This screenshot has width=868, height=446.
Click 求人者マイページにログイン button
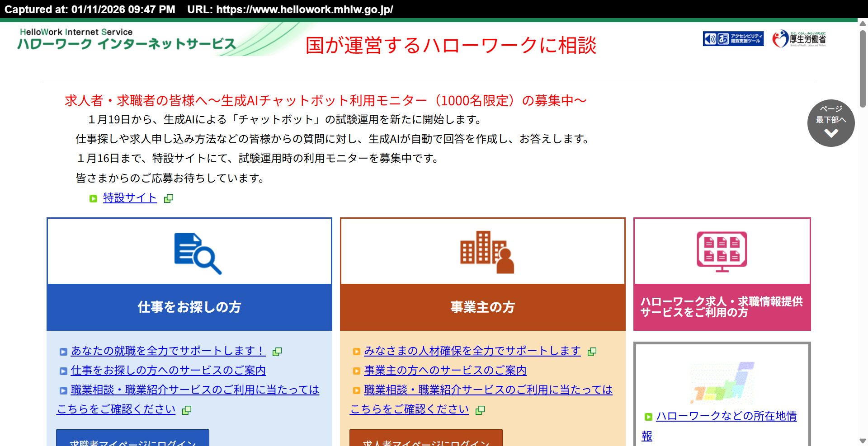[x=426, y=438]
